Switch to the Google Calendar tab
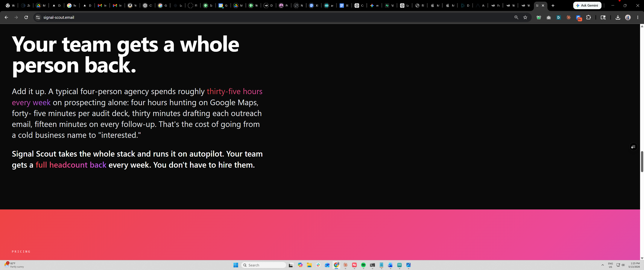This screenshot has height=270, width=644. 223,5
